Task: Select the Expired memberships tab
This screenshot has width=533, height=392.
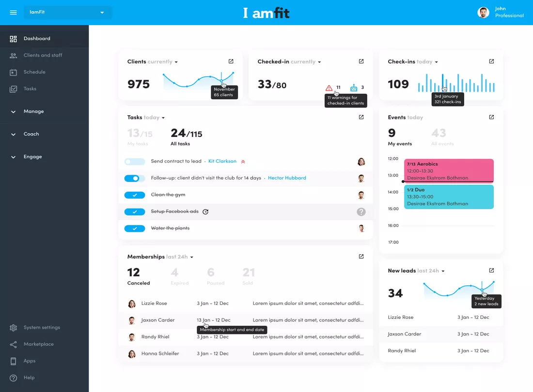Action: click(x=179, y=277)
